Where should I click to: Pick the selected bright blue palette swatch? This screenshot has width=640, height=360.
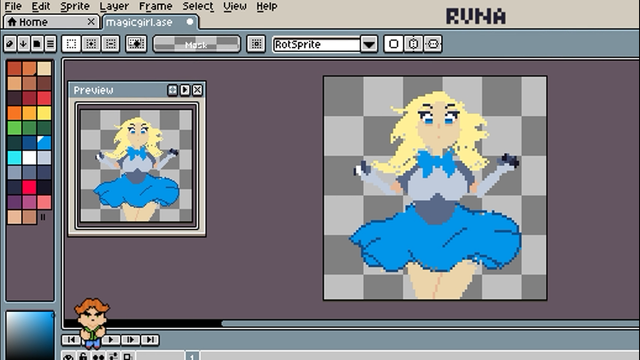click(44, 142)
